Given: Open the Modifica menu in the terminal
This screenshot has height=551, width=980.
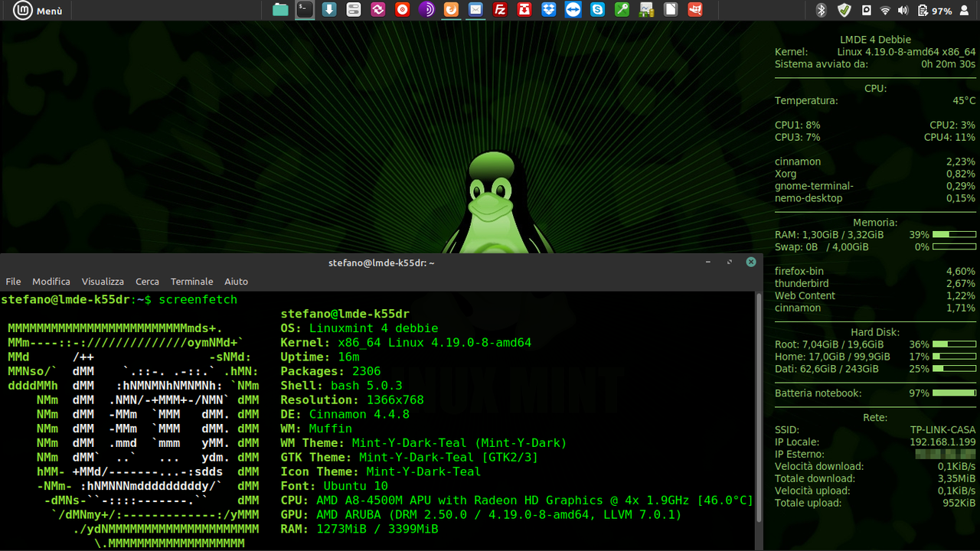Looking at the screenshot, I should coord(51,282).
